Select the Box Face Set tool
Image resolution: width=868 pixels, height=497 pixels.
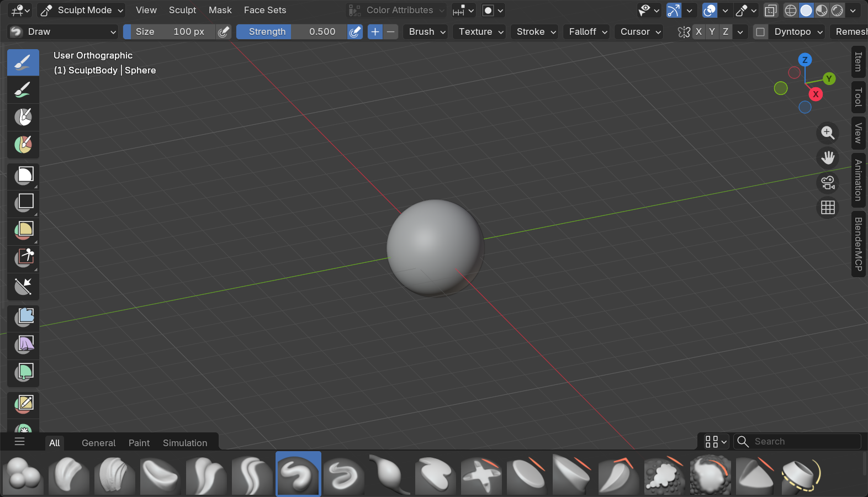[23, 231]
